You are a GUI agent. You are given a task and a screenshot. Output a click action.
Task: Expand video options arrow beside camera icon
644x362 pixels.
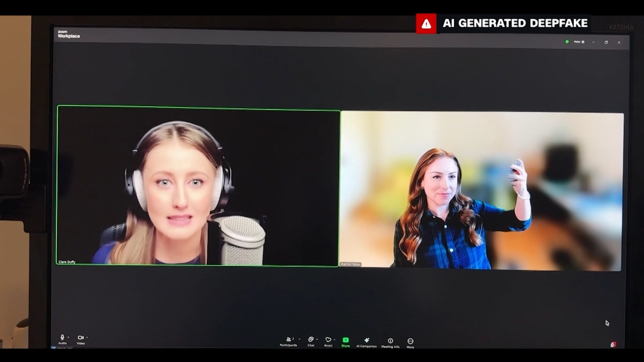[87, 337]
